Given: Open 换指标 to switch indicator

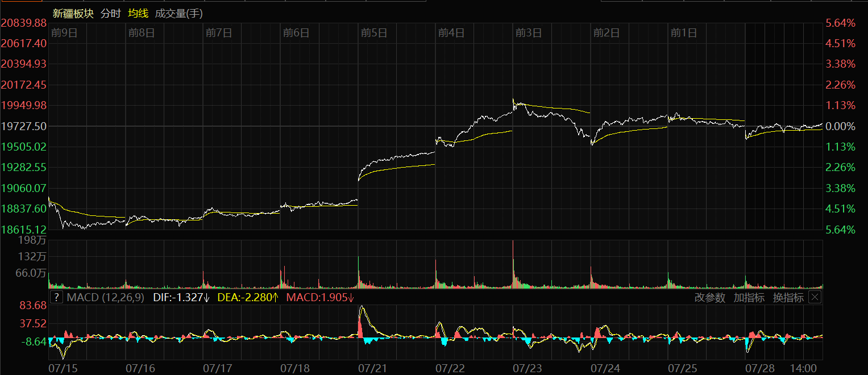Looking at the screenshot, I should point(788,298).
